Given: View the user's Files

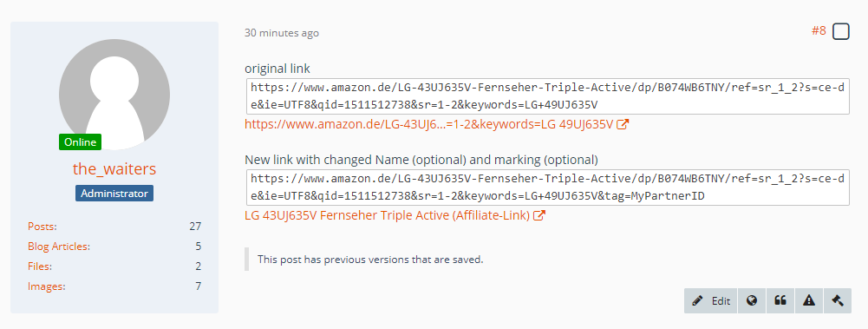Looking at the screenshot, I should click(x=40, y=266).
